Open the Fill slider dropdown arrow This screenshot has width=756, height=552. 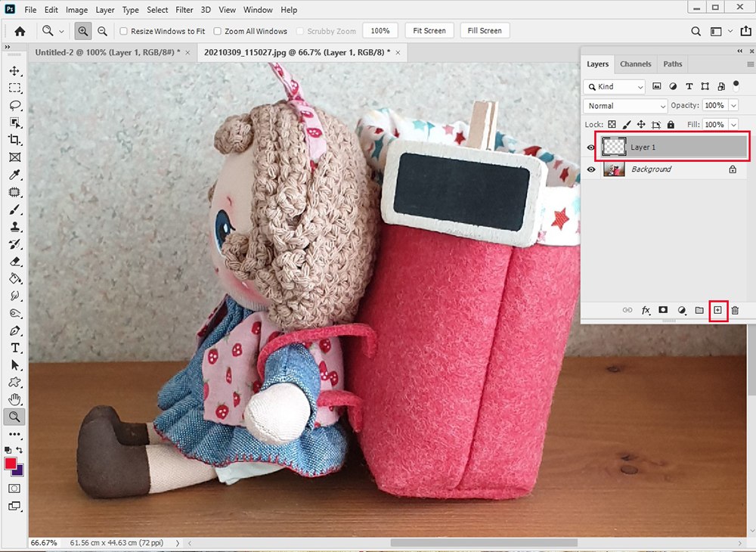point(733,124)
